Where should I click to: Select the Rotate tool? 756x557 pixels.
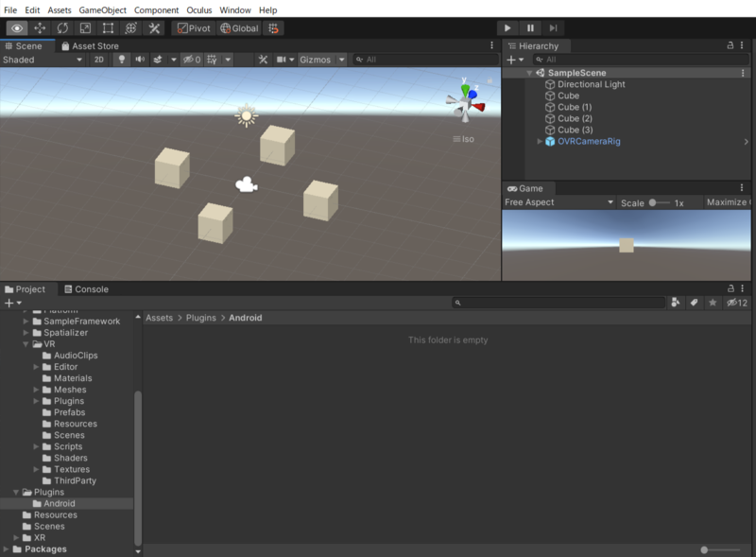62,28
